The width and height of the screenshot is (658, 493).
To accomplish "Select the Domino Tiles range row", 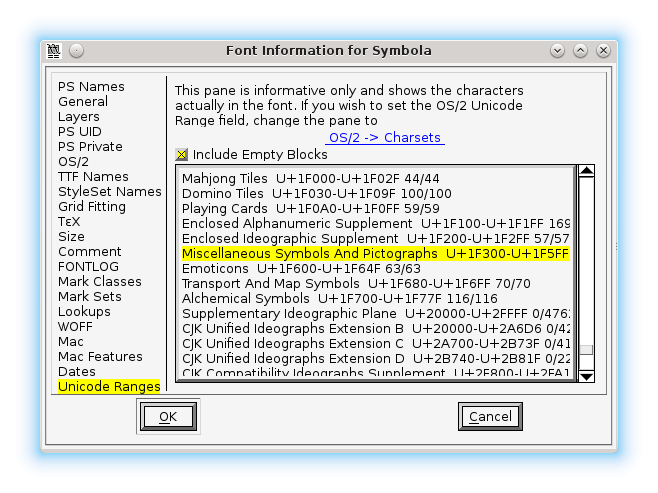I will tap(376, 194).
